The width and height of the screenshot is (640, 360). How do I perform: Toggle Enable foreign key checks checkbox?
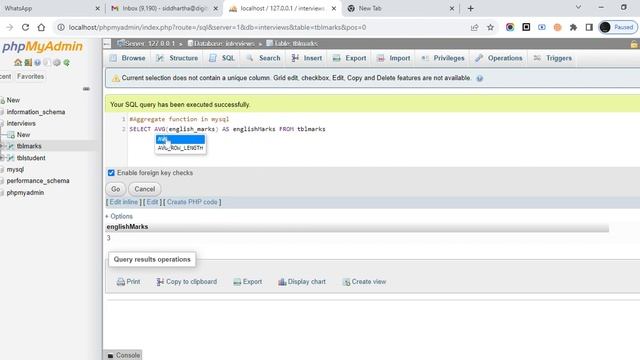click(111, 173)
